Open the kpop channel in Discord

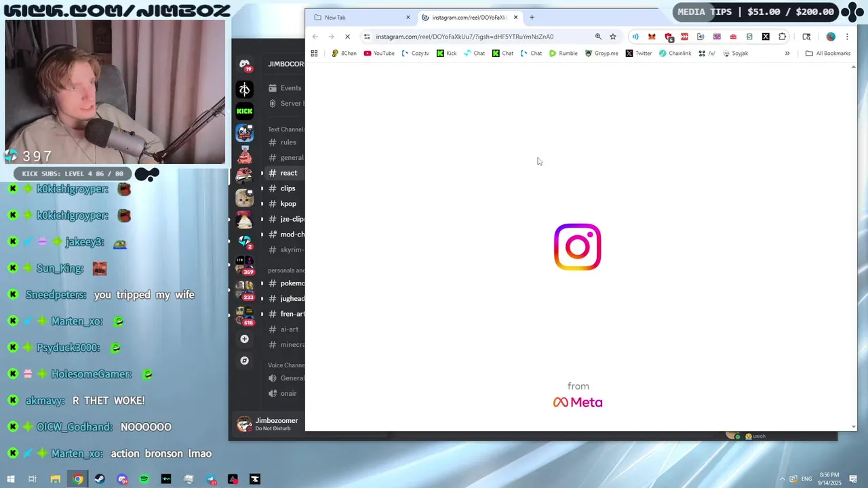[285, 204]
